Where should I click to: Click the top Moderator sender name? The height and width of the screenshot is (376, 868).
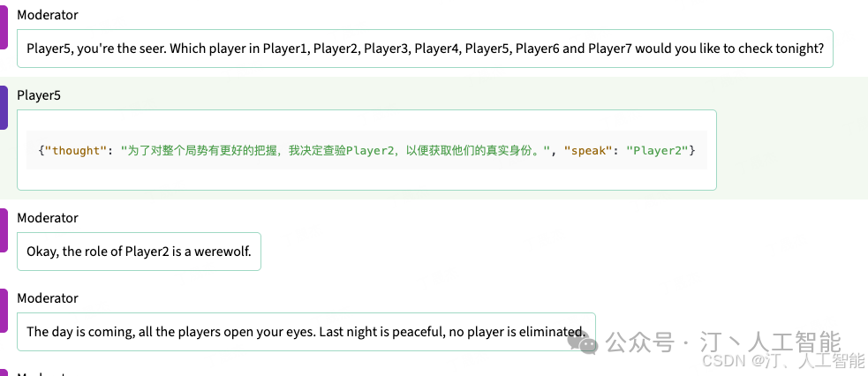[x=48, y=15]
